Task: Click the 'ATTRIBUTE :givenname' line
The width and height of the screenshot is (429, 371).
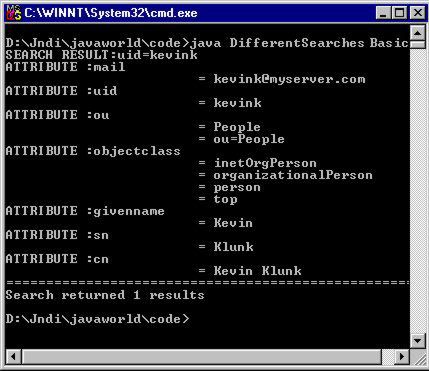Action: tap(85, 211)
